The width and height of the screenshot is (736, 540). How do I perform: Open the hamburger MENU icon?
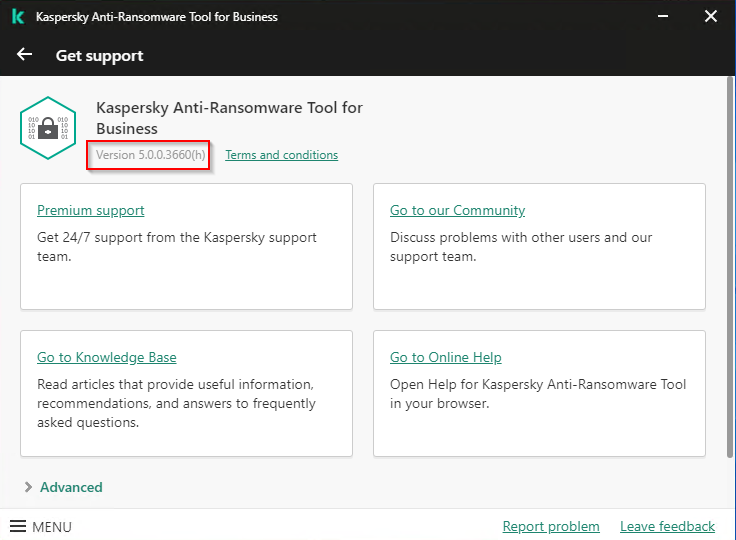pos(18,526)
